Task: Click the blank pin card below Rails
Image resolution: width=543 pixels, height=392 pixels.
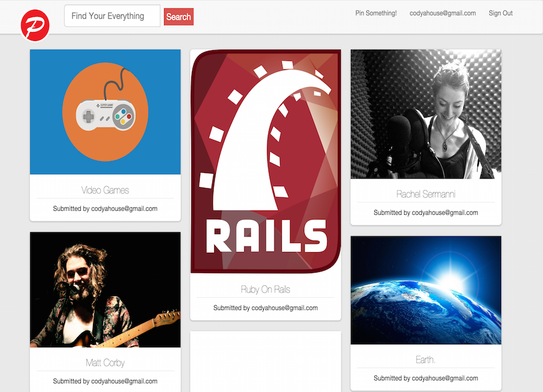Action: pyautogui.click(x=265, y=361)
